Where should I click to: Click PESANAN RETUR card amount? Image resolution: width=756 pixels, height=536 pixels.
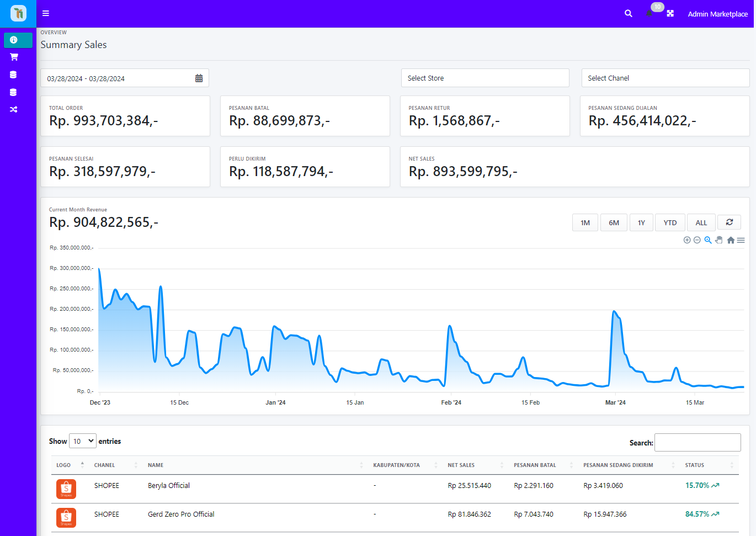point(454,121)
